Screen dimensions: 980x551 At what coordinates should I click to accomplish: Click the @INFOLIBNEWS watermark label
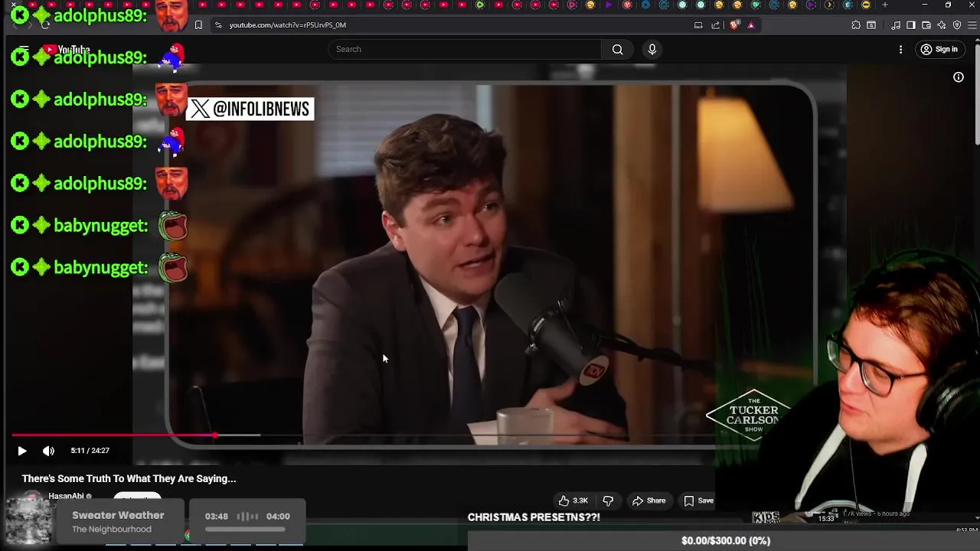pos(250,109)
